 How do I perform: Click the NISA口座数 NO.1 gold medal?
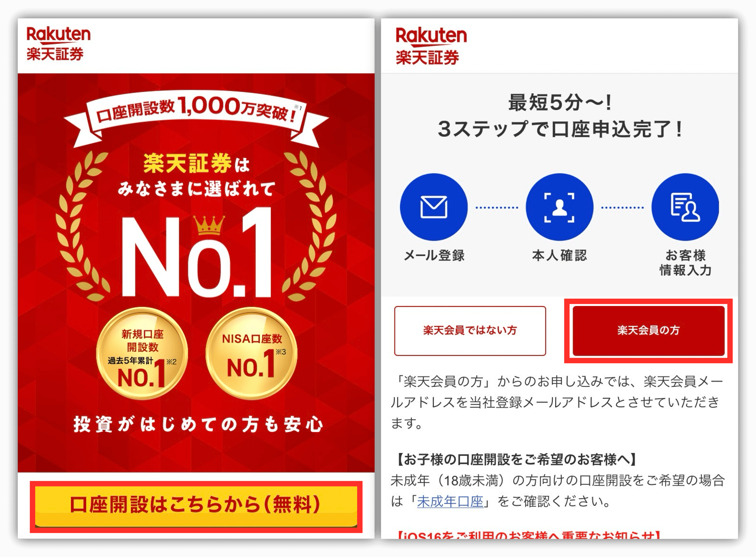[252, 353]
